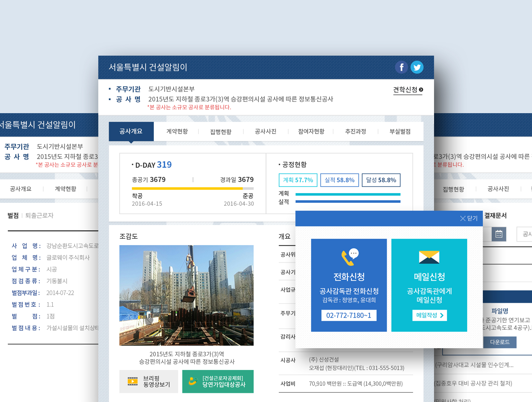Click '70,910 백만원' project cost text
532x402 pixels.
tap(325, 384)
